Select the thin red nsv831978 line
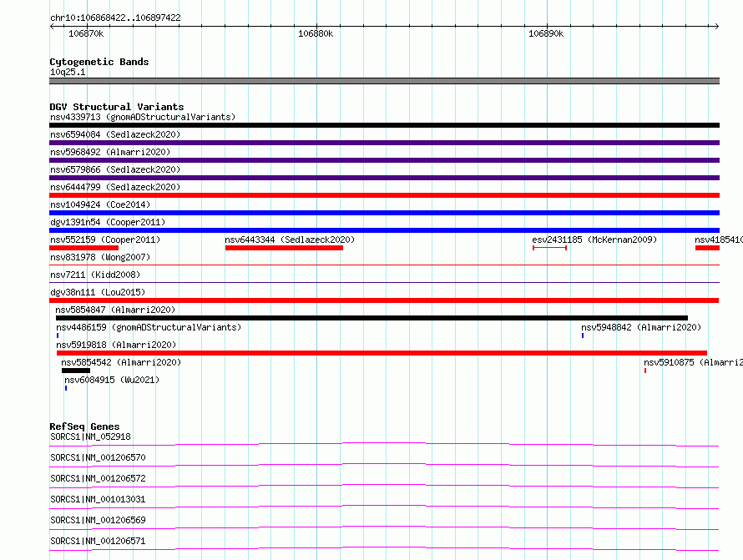The image size is (743, 560). pyautogui.click(x=384, y=265)
